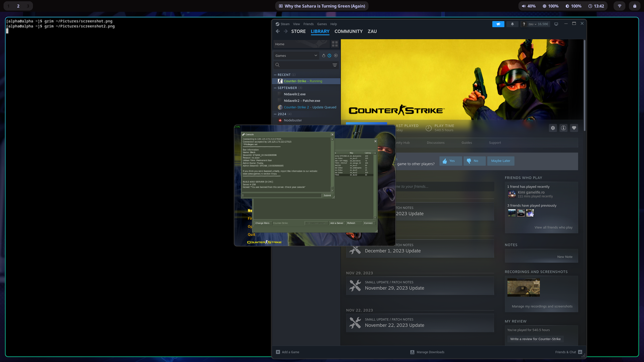The height and width of the screenshot is (362, 644).
Task: Open Counter-Strike page settings gear
Action: pyautogui.click(x=553, y=128)
